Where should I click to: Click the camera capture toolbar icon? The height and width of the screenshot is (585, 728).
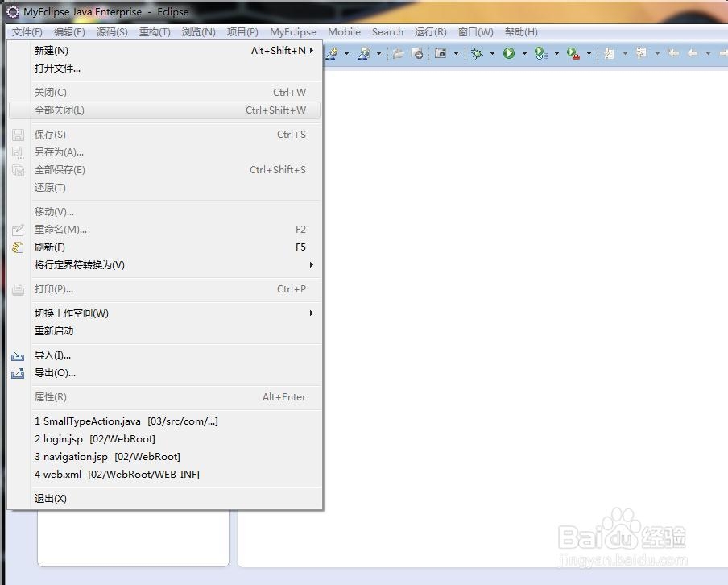(441, 53)
